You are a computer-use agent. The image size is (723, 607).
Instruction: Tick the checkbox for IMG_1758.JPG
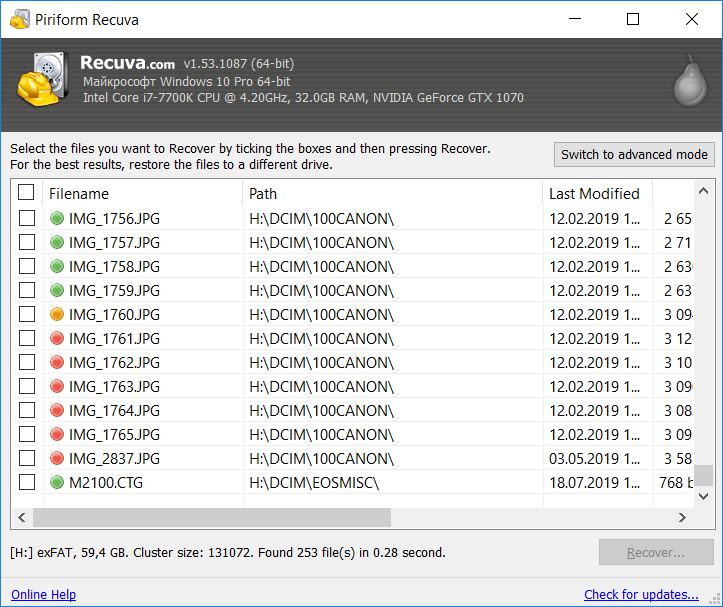click(27, 266)
